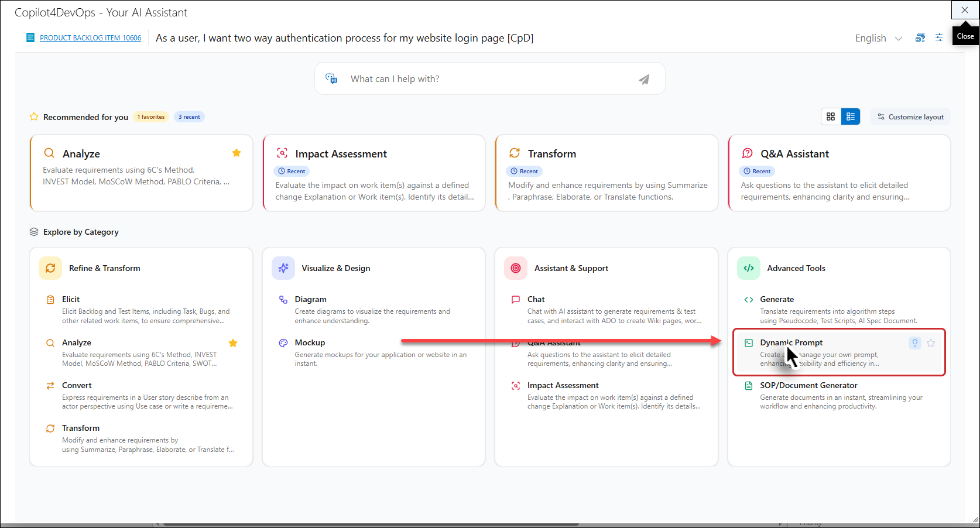
Task: Switch to grid view layout
Action: pyautogui.click(x=831, y=117)
